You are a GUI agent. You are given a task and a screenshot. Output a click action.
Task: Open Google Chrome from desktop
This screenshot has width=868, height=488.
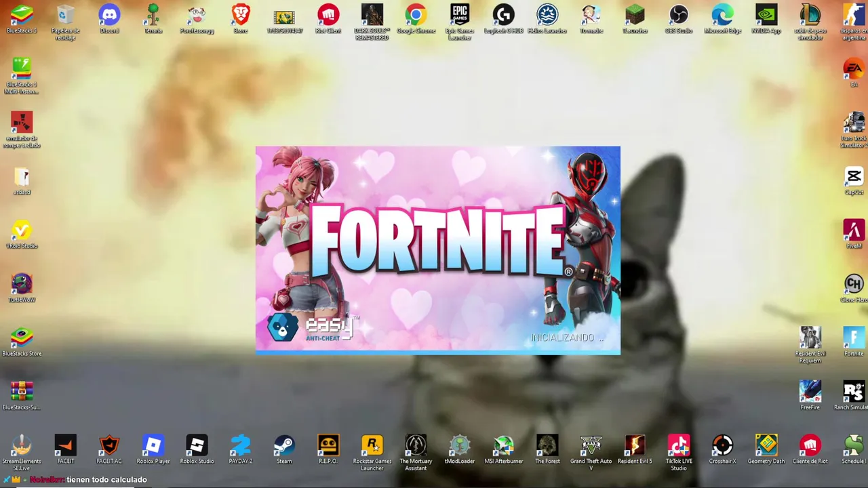416,19
